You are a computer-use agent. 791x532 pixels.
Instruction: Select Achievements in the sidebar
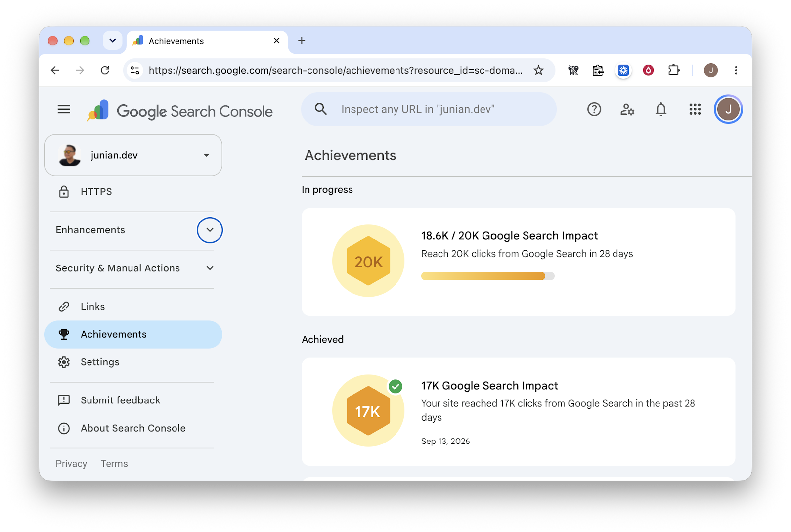[x=133, y=334]
